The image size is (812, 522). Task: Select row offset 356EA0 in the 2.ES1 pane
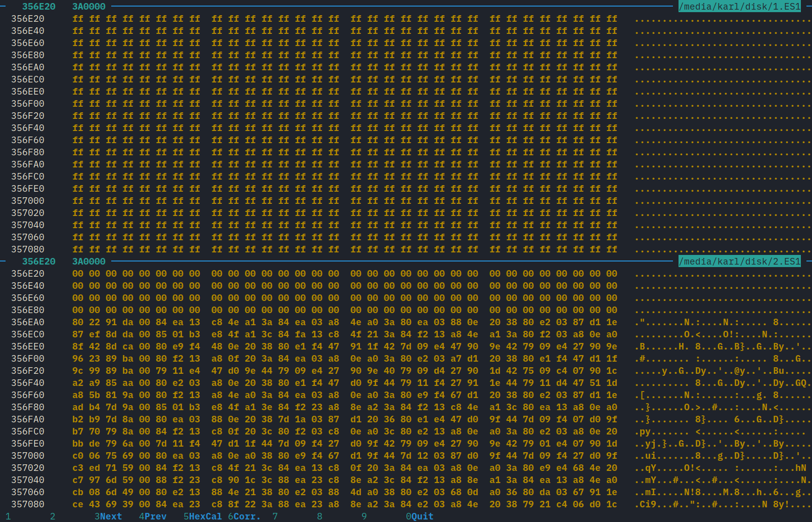point(28,322)
